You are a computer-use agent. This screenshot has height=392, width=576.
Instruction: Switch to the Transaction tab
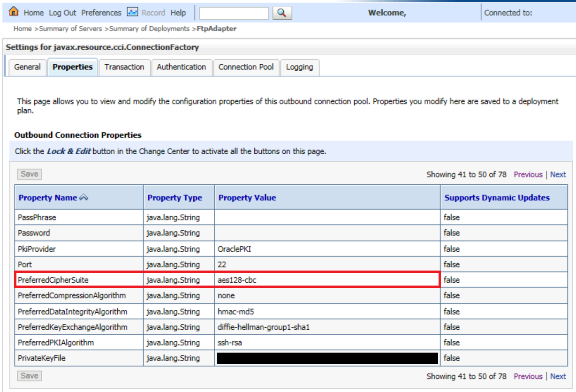pos(124,67)
